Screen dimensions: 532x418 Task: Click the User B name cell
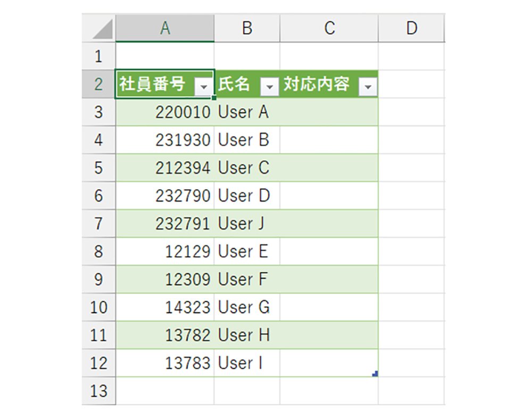tap(247, 140)
